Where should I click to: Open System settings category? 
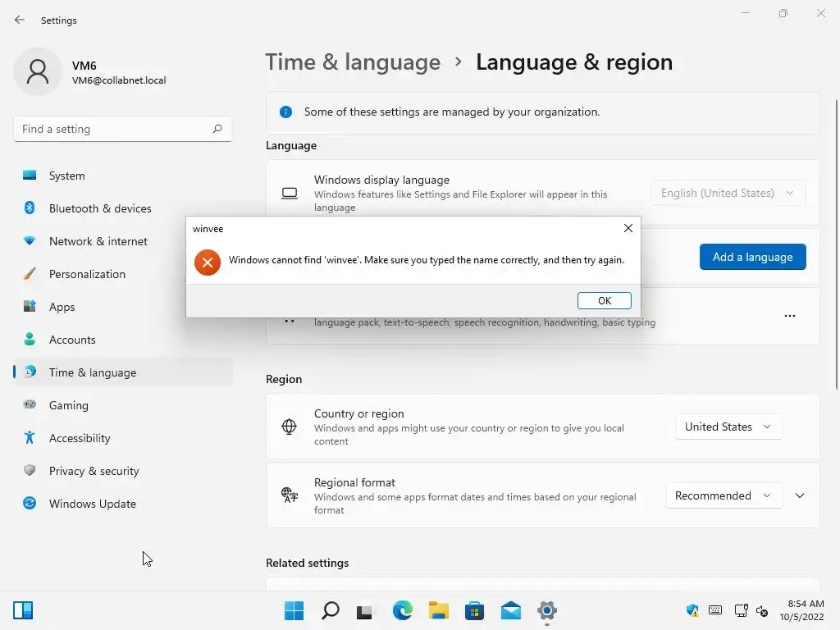(123, 176)
